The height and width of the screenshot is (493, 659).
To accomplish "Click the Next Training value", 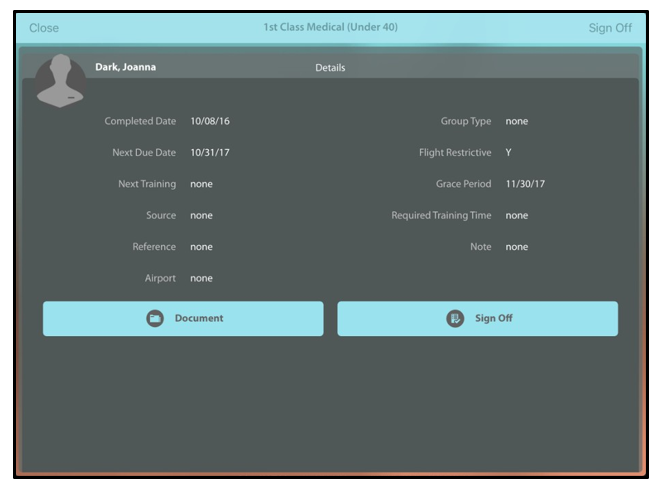I will coord(201,184).
